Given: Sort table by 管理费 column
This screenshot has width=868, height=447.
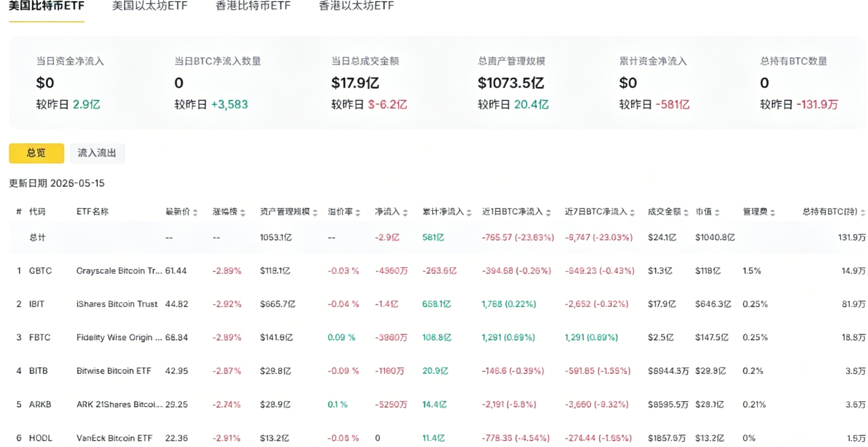Looking at the screenshot, I should pos(759,212).
